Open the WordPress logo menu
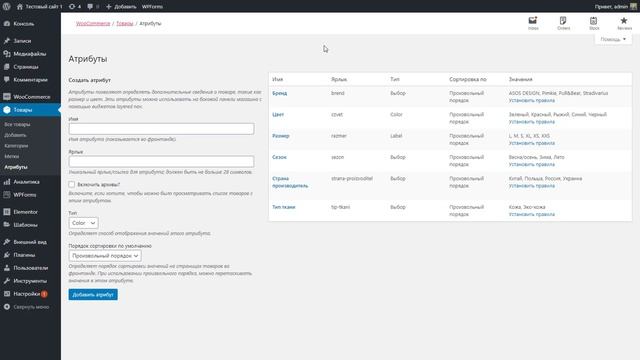The height and width of the screenshot is (360, 640). point(6,7)
